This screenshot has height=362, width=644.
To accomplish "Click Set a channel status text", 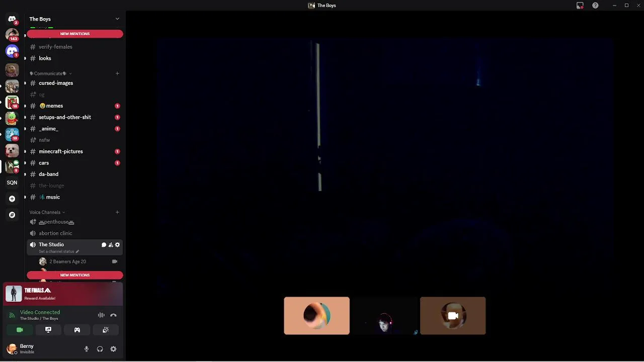I will [56, 251].
